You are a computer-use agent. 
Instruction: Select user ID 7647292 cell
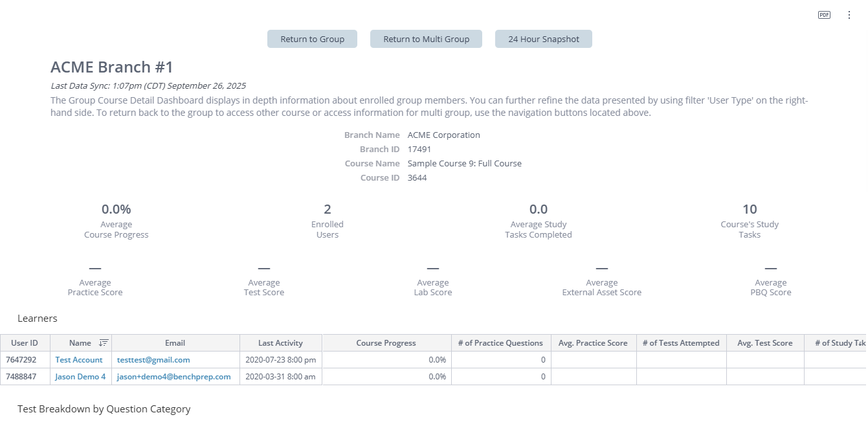coord(21,360)
